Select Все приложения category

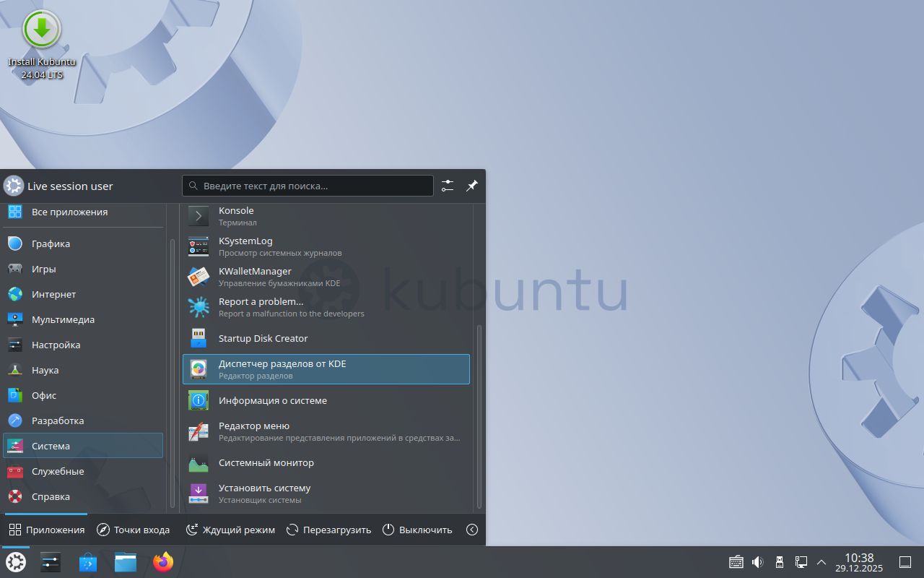pos(83,212)
